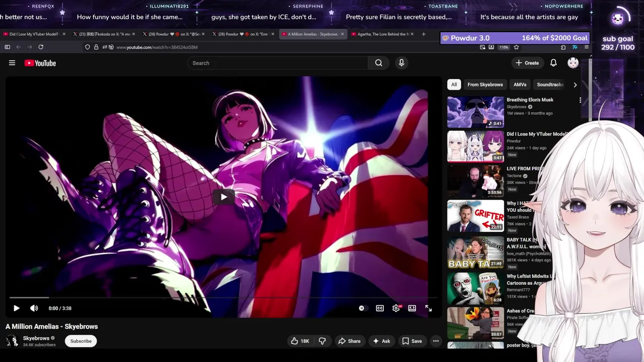This screenshot has height=362, width=644.
Task: Switch to the Agartha, The Lore Behind tab
Action: click(x=382, y=34)
